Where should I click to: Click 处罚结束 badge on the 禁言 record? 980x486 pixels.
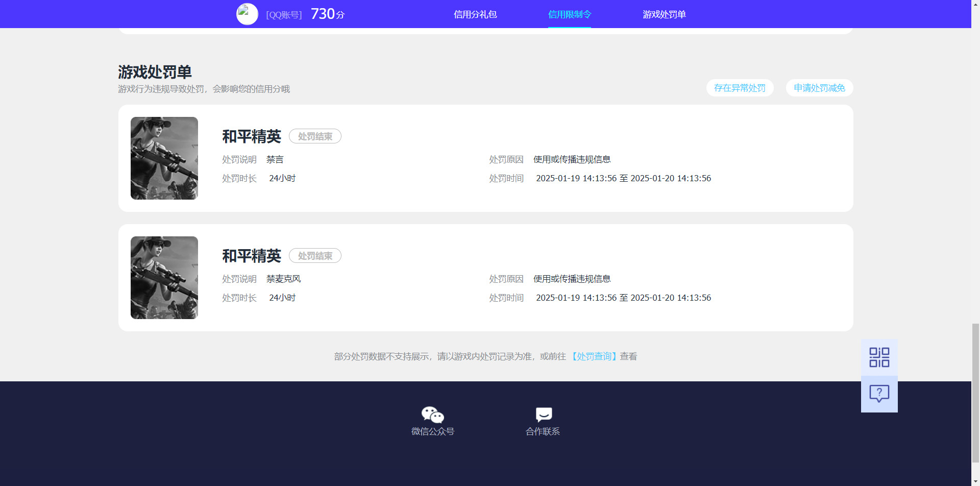[x=315, y=136]
